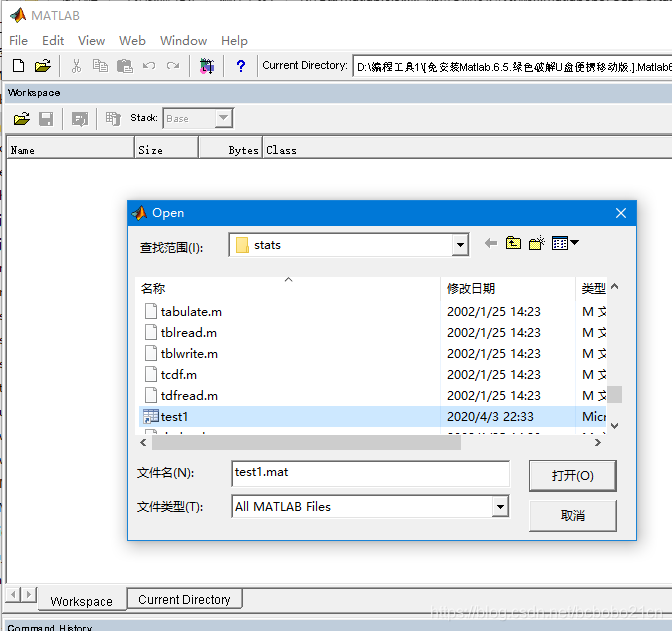Open the Stack Base dropdown
The image size is (672, 631).
tap(224, 118)
